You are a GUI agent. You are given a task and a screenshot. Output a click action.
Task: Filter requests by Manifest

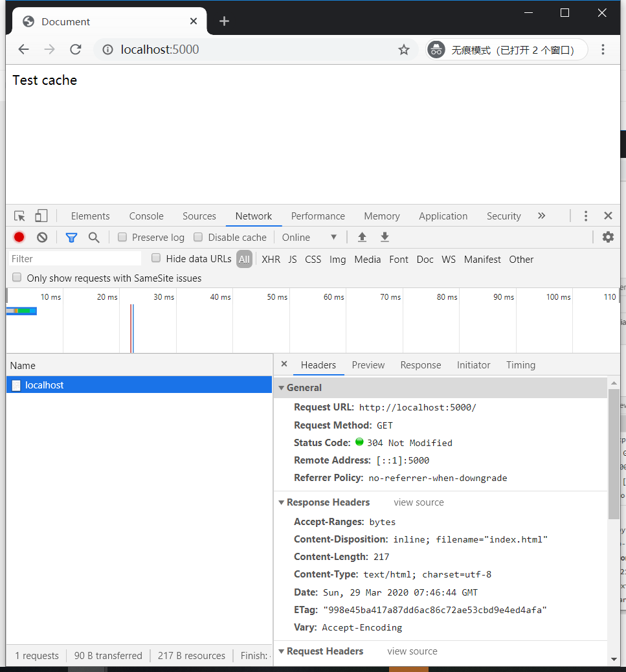482,260
